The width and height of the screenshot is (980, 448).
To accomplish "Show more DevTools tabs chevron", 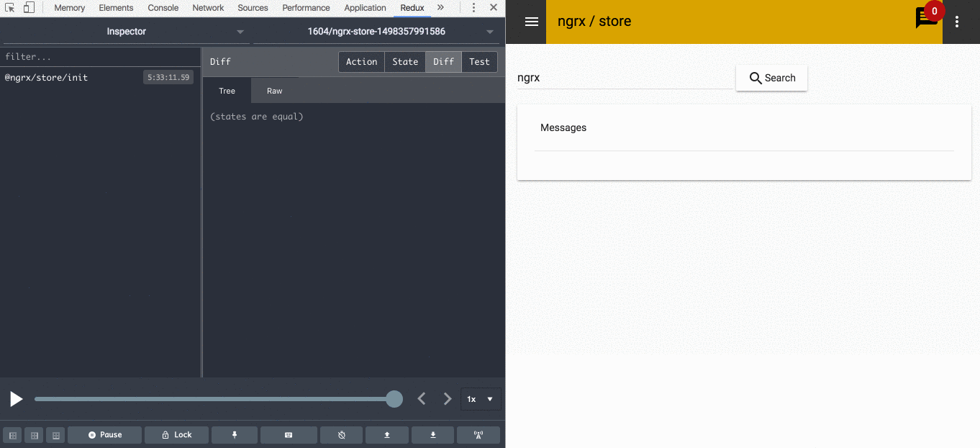I will point(440,7).
